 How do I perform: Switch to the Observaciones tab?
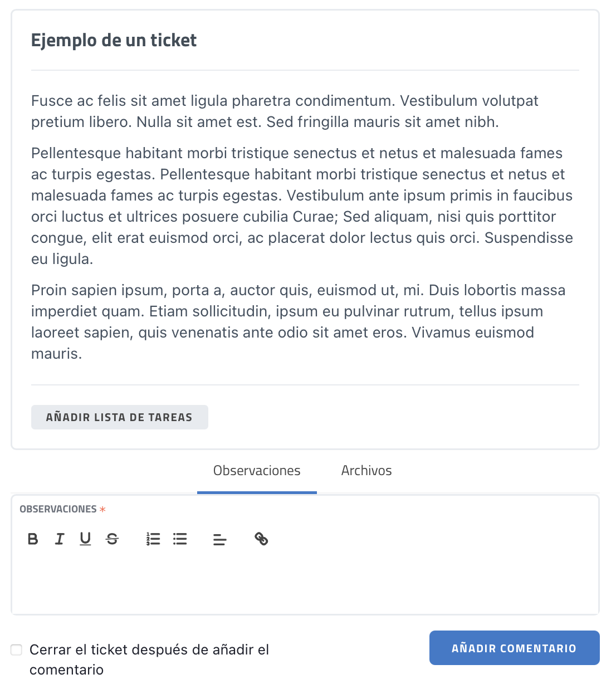[257, 471]
